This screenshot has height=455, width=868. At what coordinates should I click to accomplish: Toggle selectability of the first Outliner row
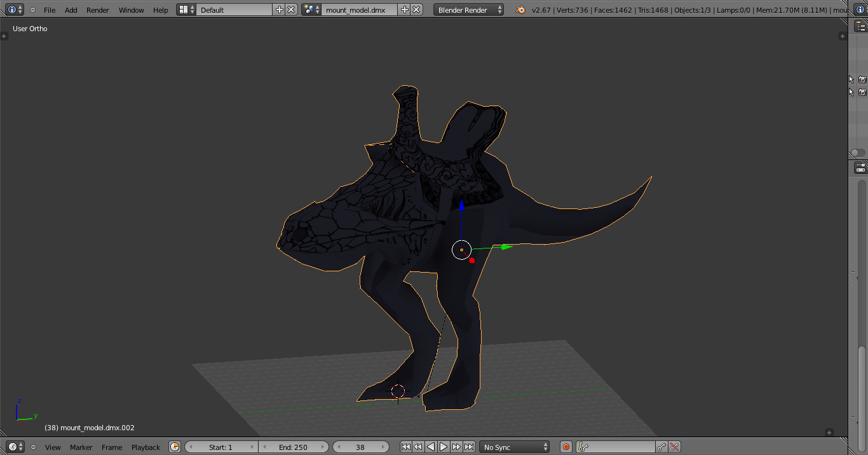click(851, 79)
